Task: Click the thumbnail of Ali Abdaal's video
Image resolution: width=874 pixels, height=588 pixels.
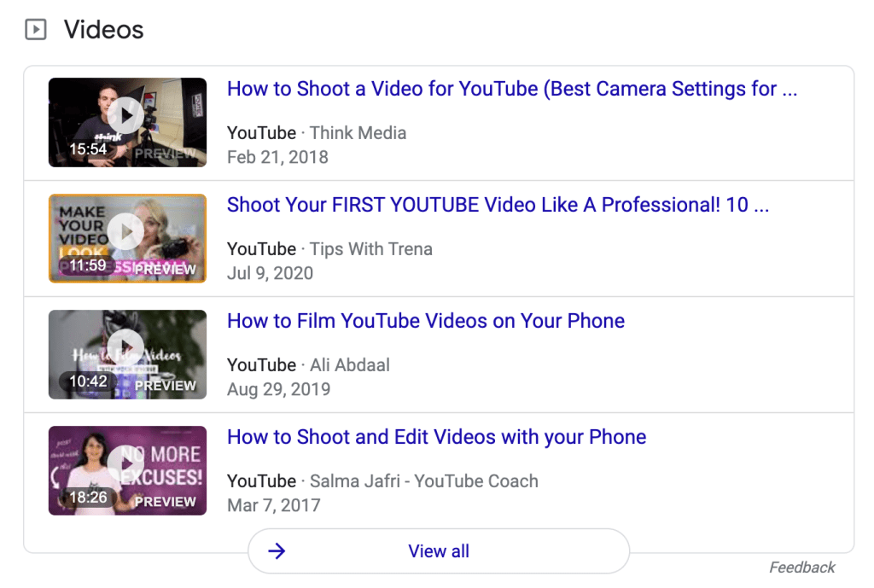Action: [127, 354]
